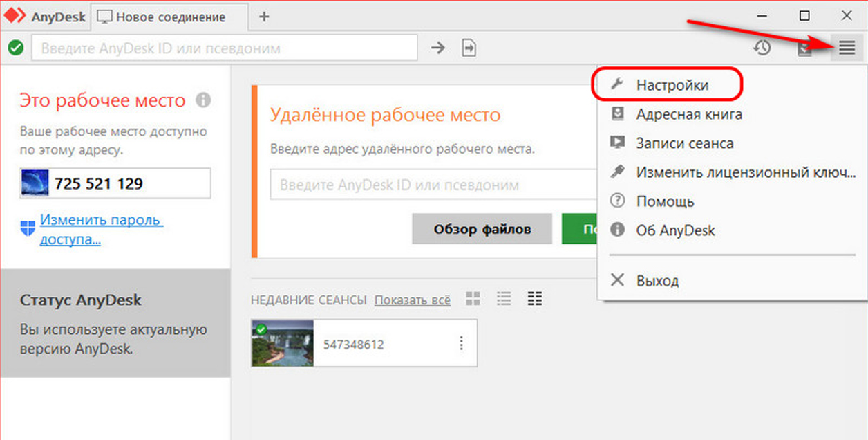Click the Обзор файлов button
The height and width of the screenshot is (440, 868).
click(x=482, y=228)
